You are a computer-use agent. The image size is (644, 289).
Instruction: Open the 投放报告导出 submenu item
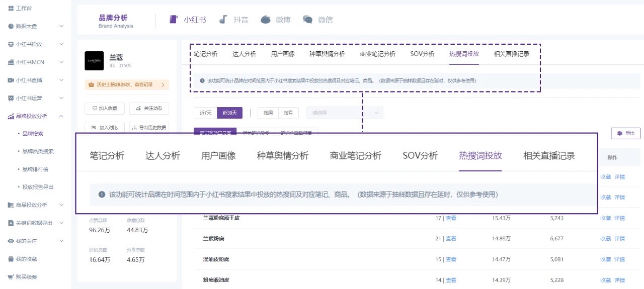coord(38,187)
